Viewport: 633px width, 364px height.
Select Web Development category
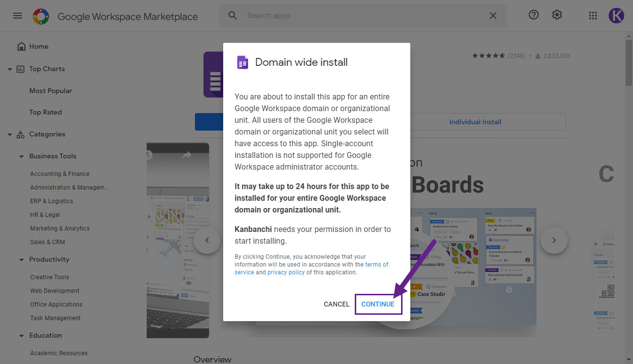55,291
